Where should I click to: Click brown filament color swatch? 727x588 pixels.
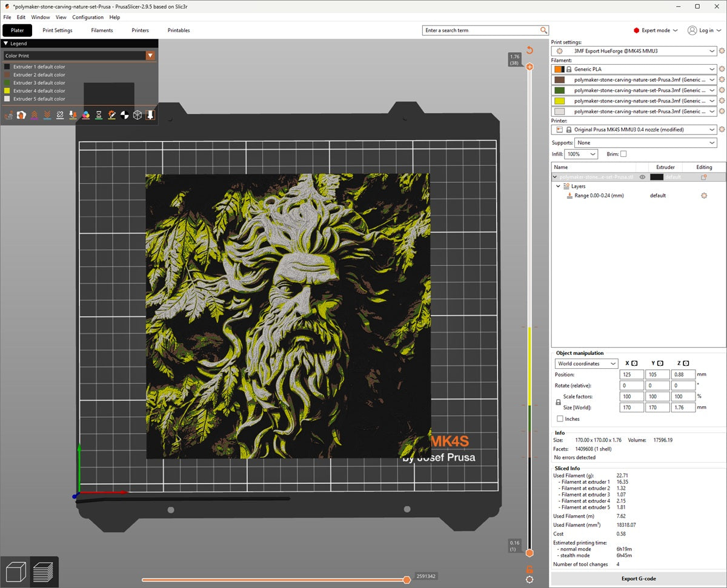click(560, 80)
